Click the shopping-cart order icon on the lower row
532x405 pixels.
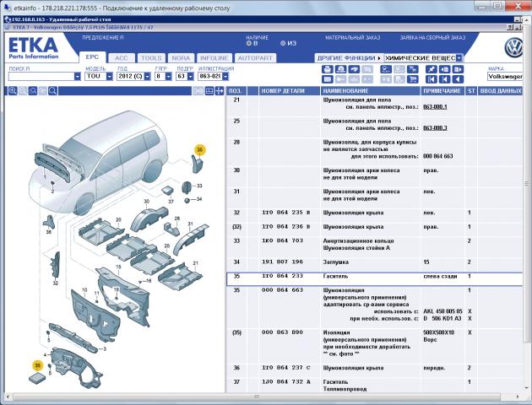point(412,79)
